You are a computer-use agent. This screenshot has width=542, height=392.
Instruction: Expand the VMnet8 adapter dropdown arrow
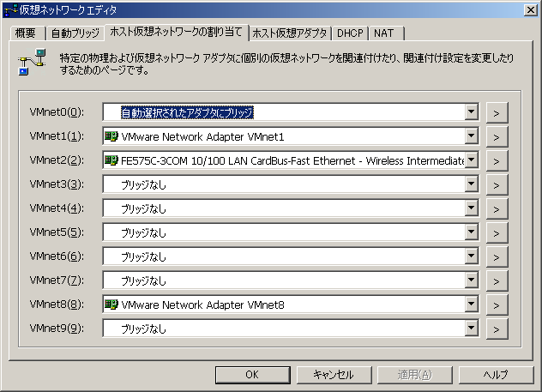(471, 305)
